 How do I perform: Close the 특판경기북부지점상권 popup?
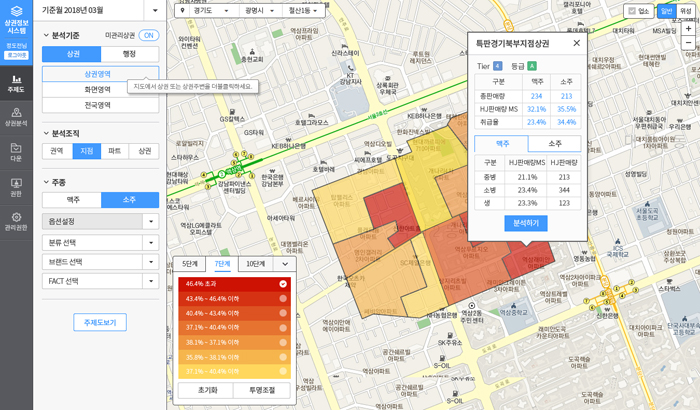point(576,44)
